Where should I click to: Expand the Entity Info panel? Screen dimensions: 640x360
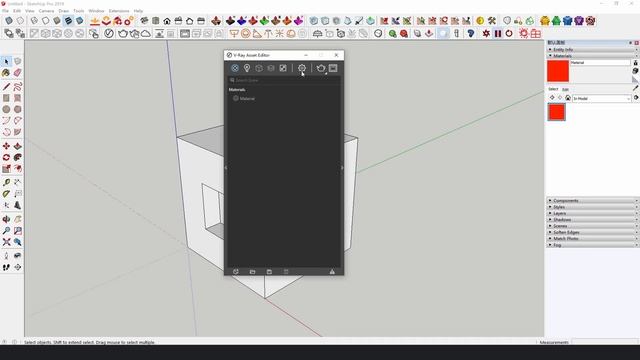[592, 49]
